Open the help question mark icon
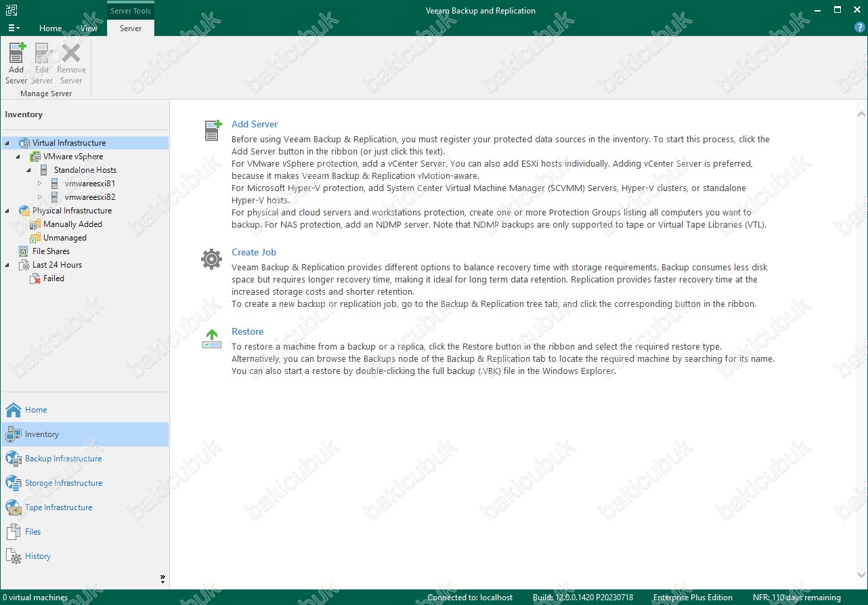868x605 pixels. pos(859,28)
